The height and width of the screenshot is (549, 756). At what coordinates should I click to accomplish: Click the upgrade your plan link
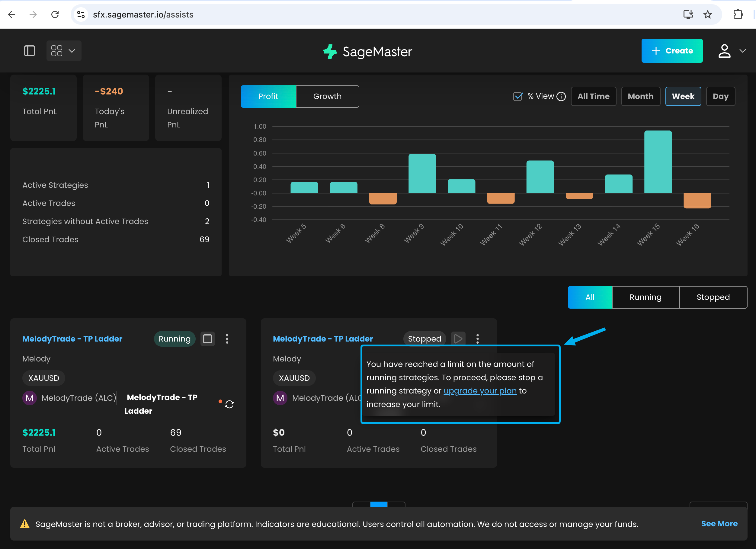[x=480, y=391]
